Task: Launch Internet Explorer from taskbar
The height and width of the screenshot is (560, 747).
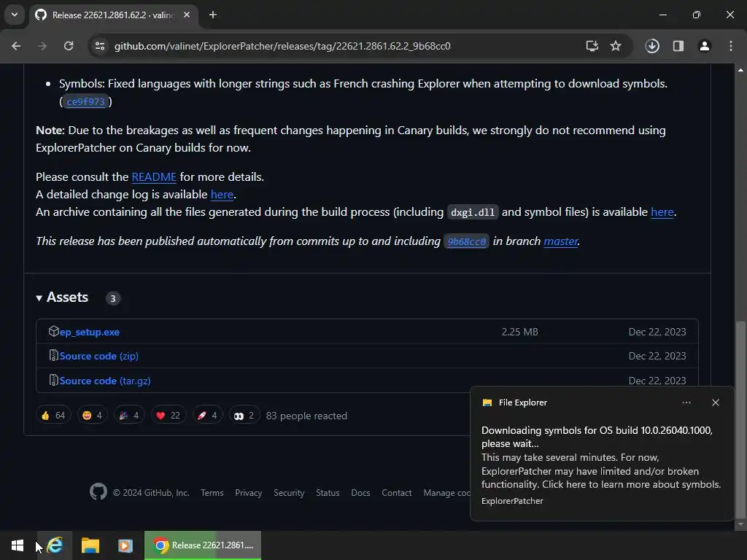Action: [55, 545]
